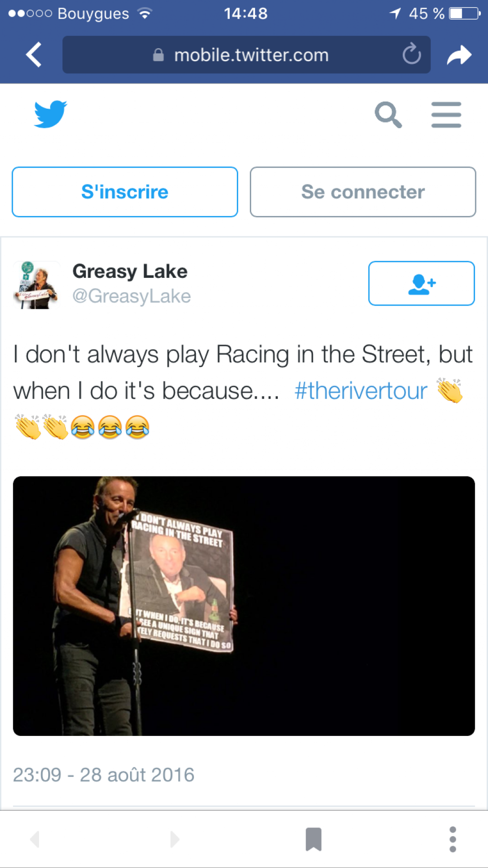The width and height of the screenshot is (488, 868).
Task: Open the @GreasyLake handle
Action: (x=132, y=296)
